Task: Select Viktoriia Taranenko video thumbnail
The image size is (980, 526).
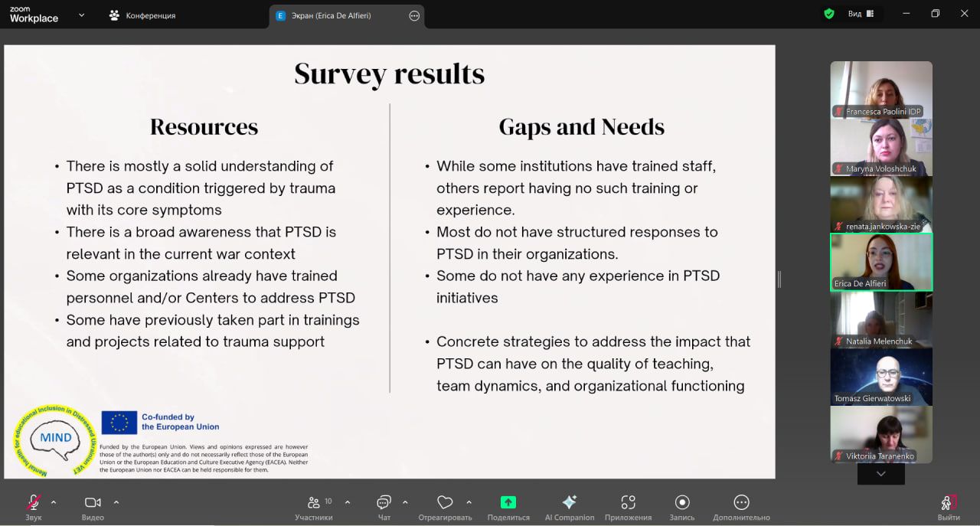Action: point(881,434)
